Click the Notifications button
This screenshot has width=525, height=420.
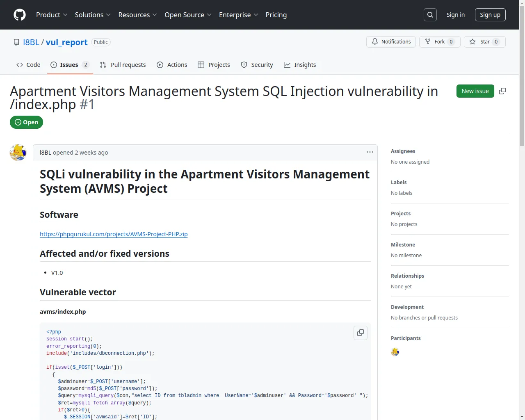(391, 42)
